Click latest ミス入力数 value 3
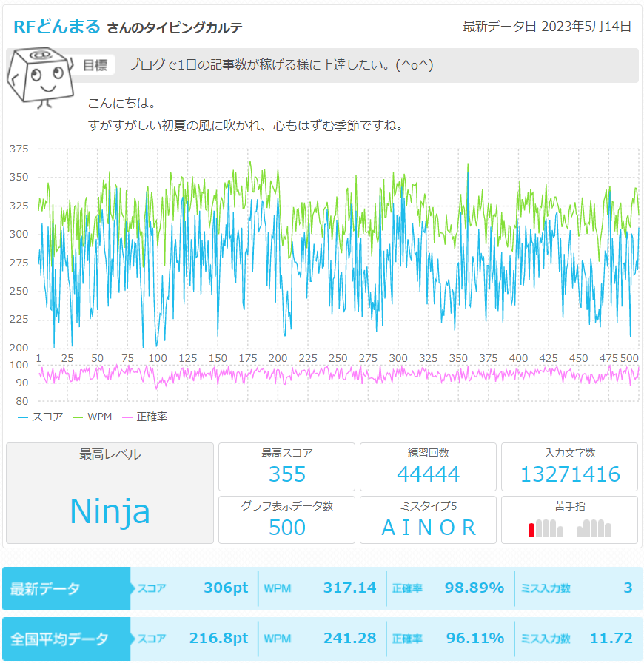This screenshot has width=644, height=663. click(x=628, y=588)
